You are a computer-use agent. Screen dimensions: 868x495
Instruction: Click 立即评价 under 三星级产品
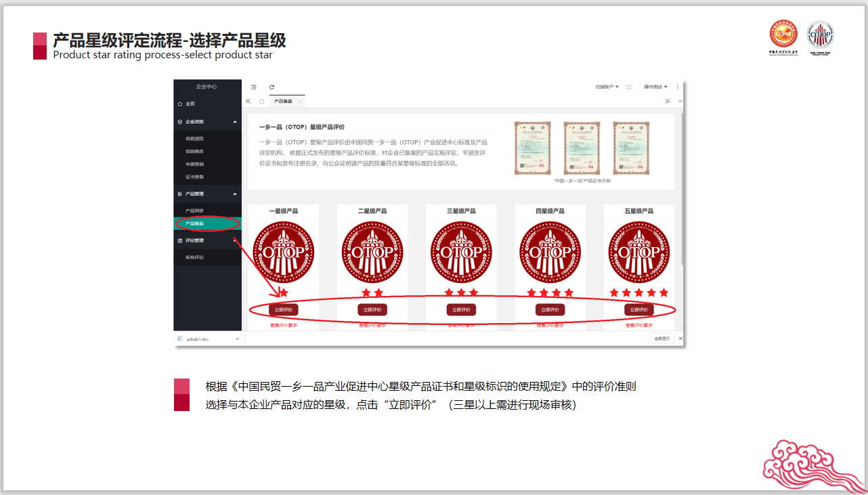[461, 309]
